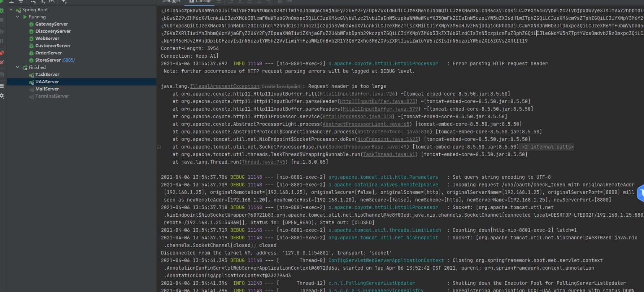The width and height of the screenshot is (644, 292).
Task: Click the UAAServer spring icon
Action: pos(31,82)
